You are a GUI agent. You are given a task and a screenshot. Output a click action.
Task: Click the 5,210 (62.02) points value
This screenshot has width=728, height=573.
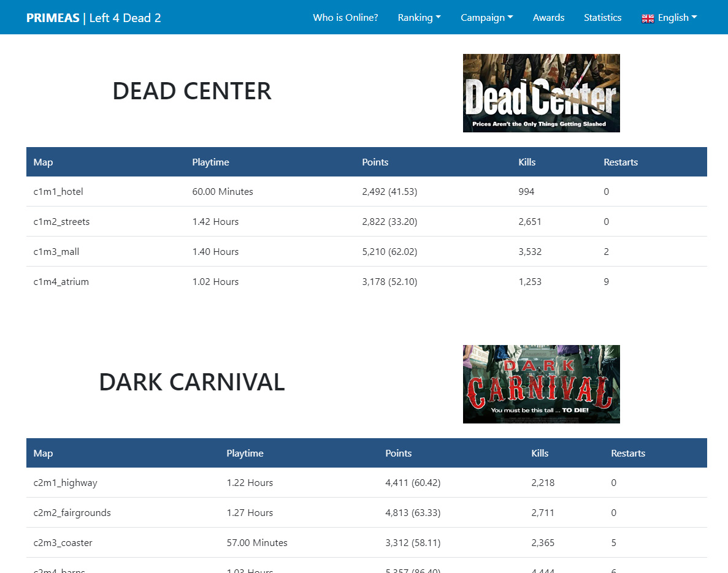[x=389, y=251]
